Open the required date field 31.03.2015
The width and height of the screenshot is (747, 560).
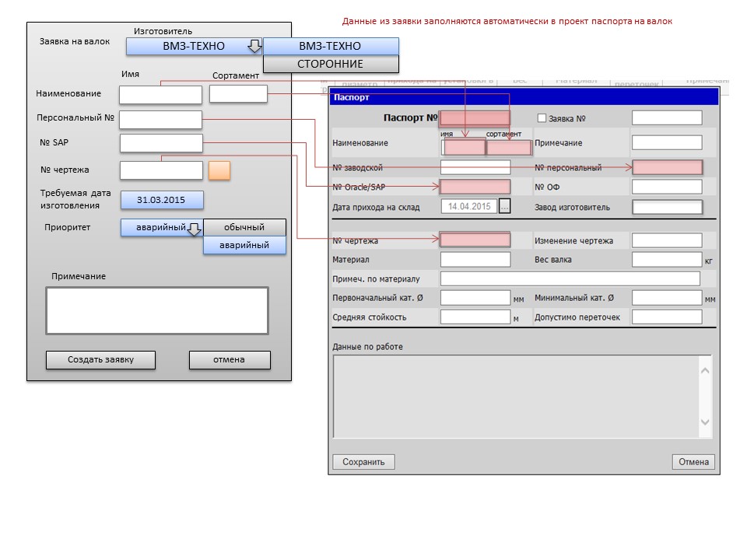[x=162, y=200]
